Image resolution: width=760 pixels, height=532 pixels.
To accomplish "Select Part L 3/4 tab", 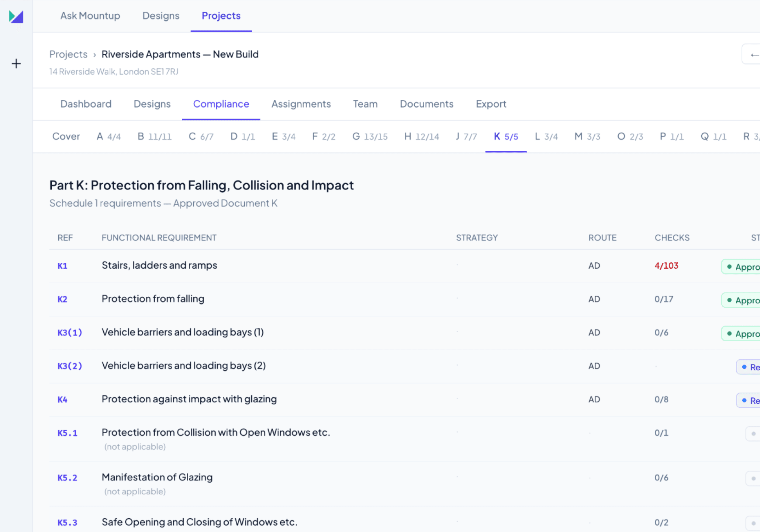I will pos(546,136).
